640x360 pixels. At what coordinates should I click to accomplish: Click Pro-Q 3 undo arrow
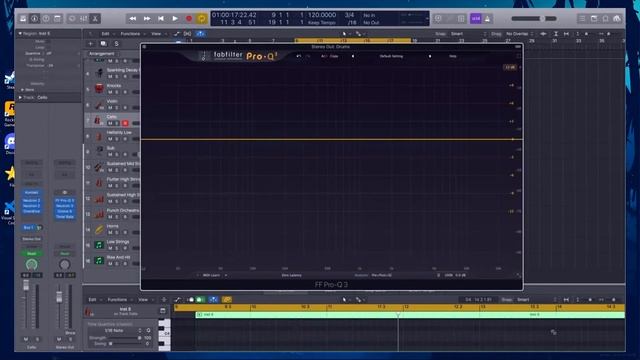tap(299, 56)
